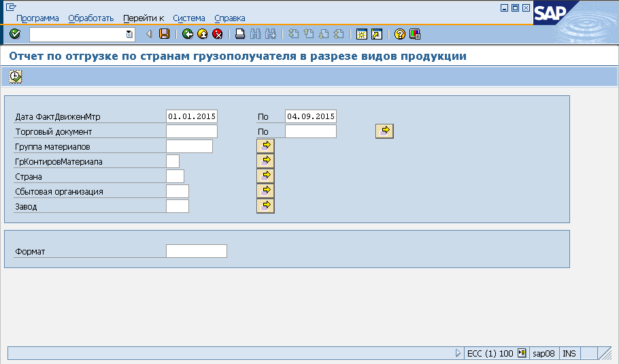Open the Help question mark icon
619x364 pixels.
pyautogui.click(x=399, y=34)
